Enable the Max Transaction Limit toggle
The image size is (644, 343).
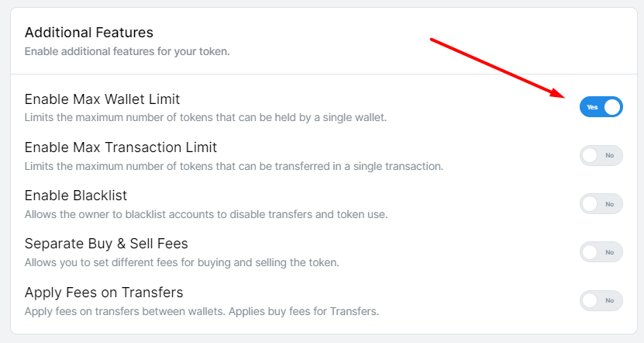pos(601,155)
